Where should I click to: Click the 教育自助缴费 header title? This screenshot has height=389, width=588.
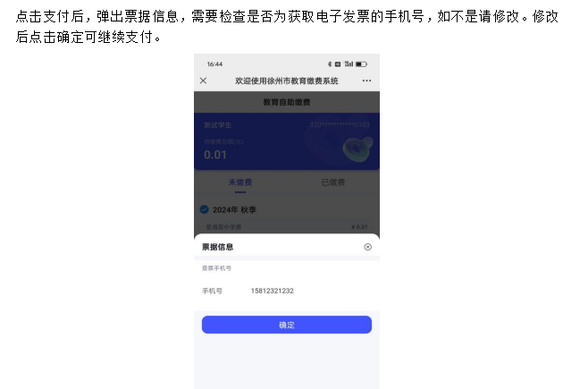pos(287,102)
